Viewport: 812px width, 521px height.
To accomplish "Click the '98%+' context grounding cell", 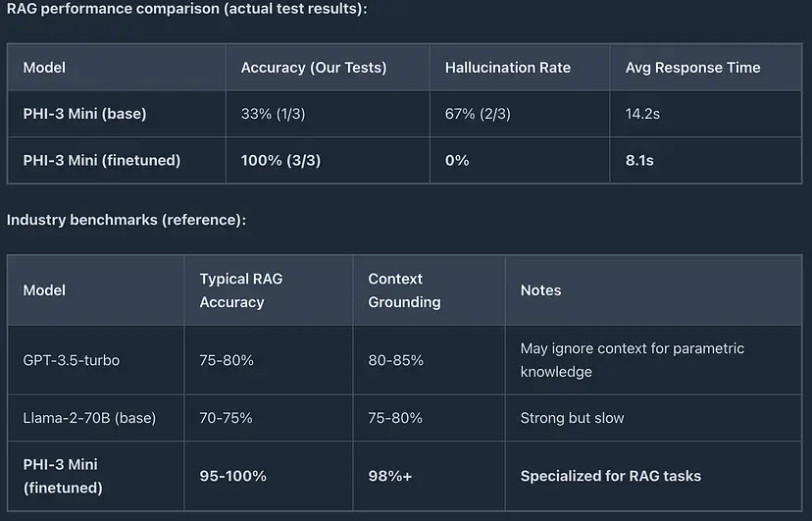I will [x=390, y=476].
